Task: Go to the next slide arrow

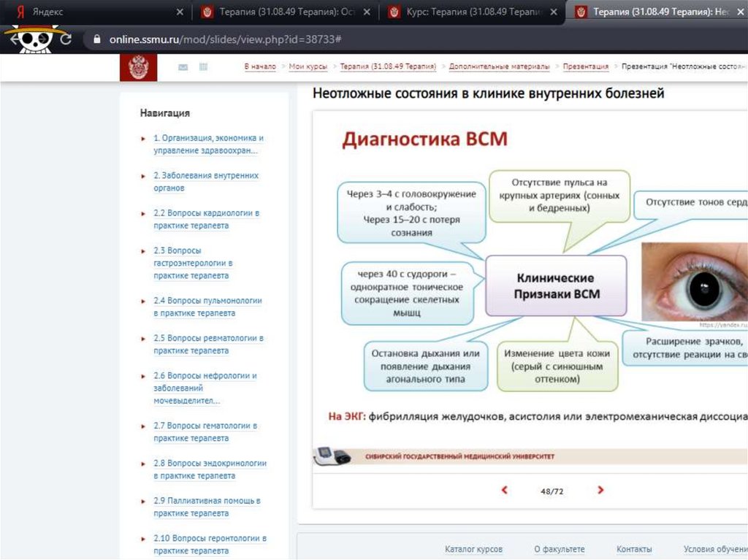Action: click(x=600, y=490)
